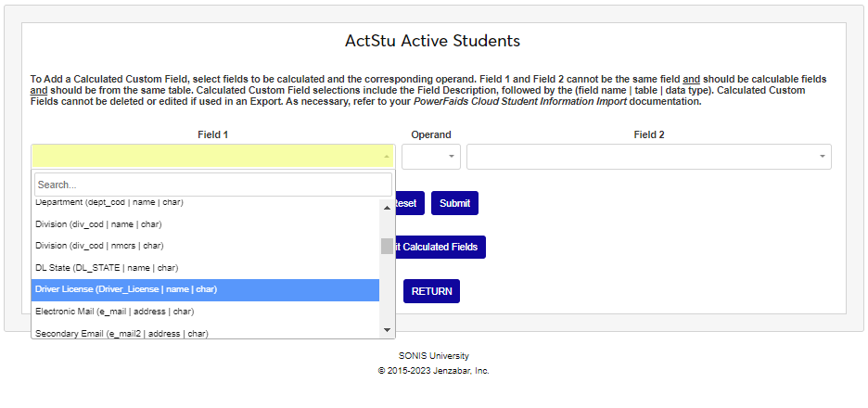Click the list scrollbar up arrow
Image resolution: width=868 pixels, height=408 pixels.
tap(387, 206)
